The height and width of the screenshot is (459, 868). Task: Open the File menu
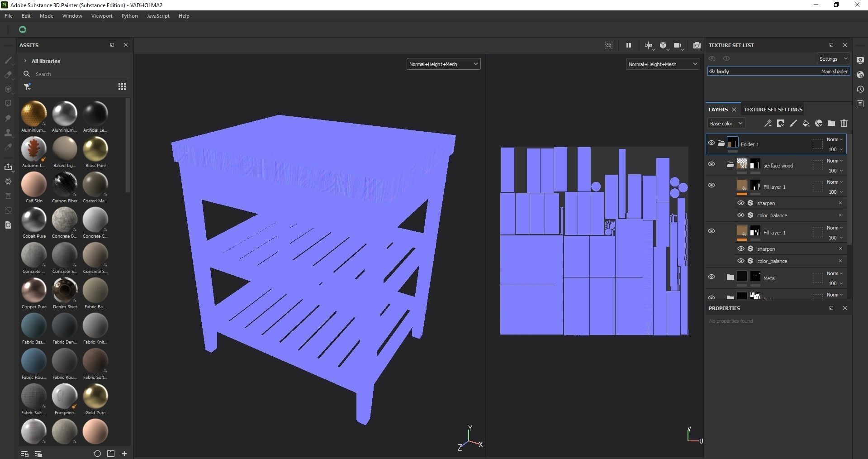click(x=9, y=16)
